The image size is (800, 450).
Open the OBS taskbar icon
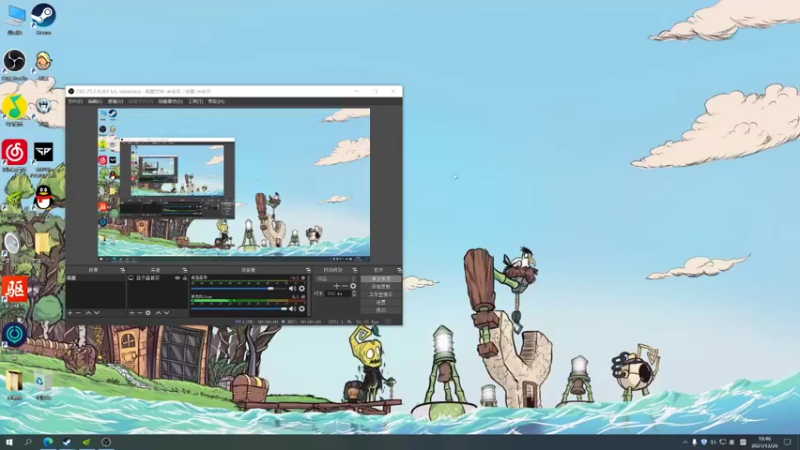(106, 442)
